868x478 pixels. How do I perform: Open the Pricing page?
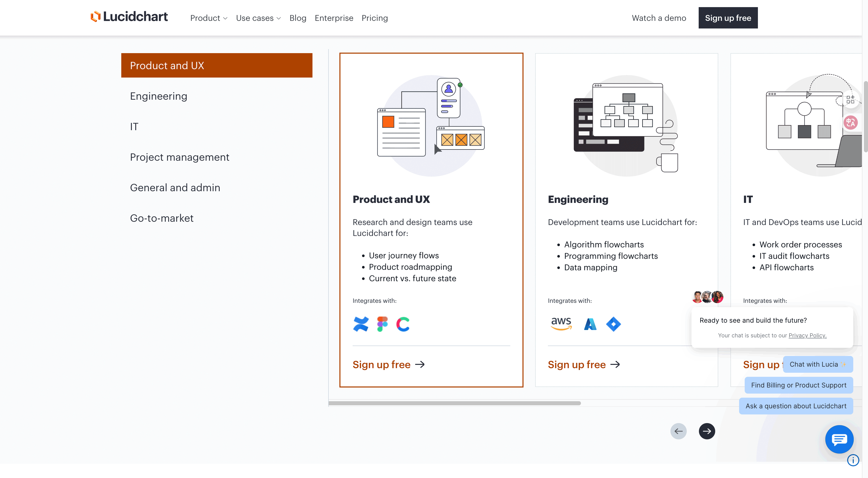374,18
